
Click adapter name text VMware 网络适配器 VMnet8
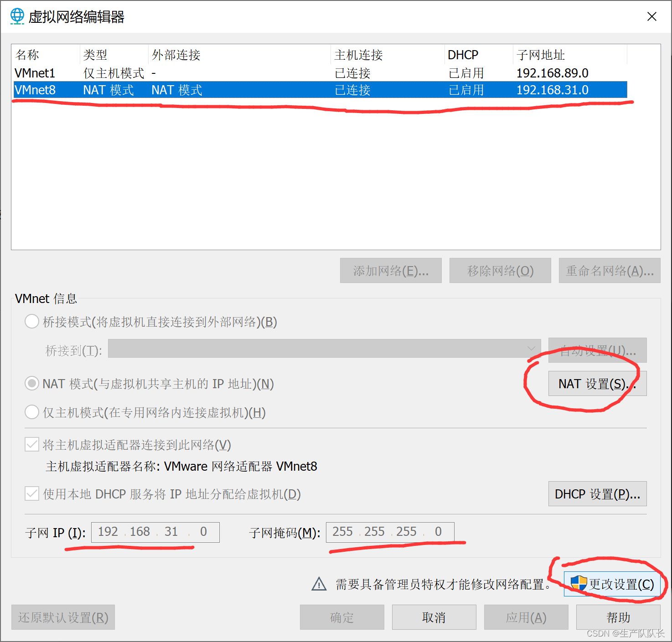point(241,466)
